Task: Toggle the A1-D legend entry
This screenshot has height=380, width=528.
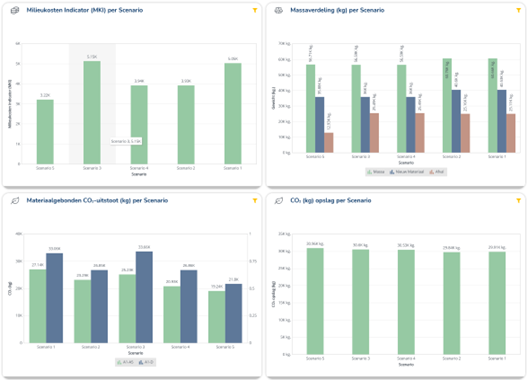Action: tap(146, 362)
